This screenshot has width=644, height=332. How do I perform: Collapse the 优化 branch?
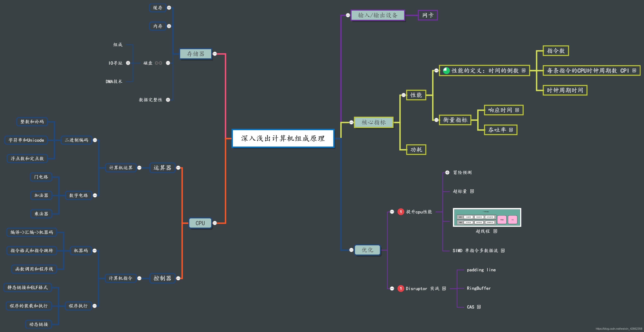[x=351, y=250]
